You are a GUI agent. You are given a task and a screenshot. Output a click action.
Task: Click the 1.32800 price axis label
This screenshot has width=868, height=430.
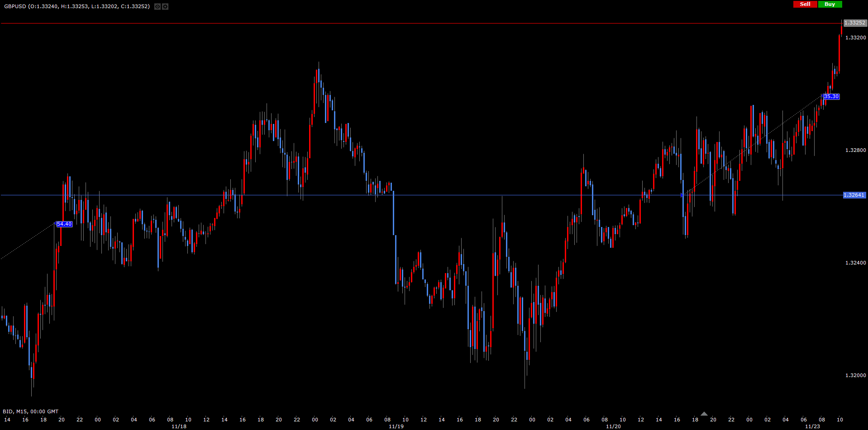pos(855,150)
